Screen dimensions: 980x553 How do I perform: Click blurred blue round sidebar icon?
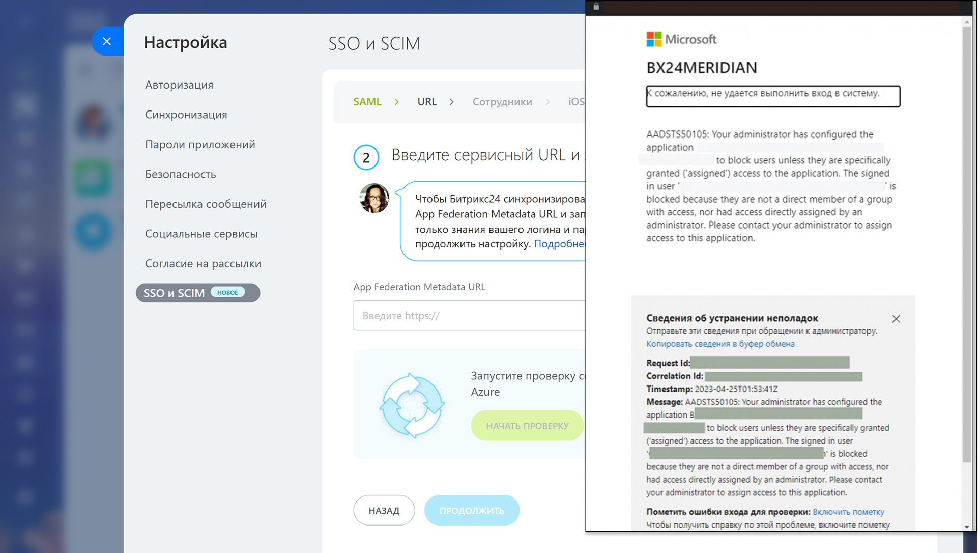(93, 232)
